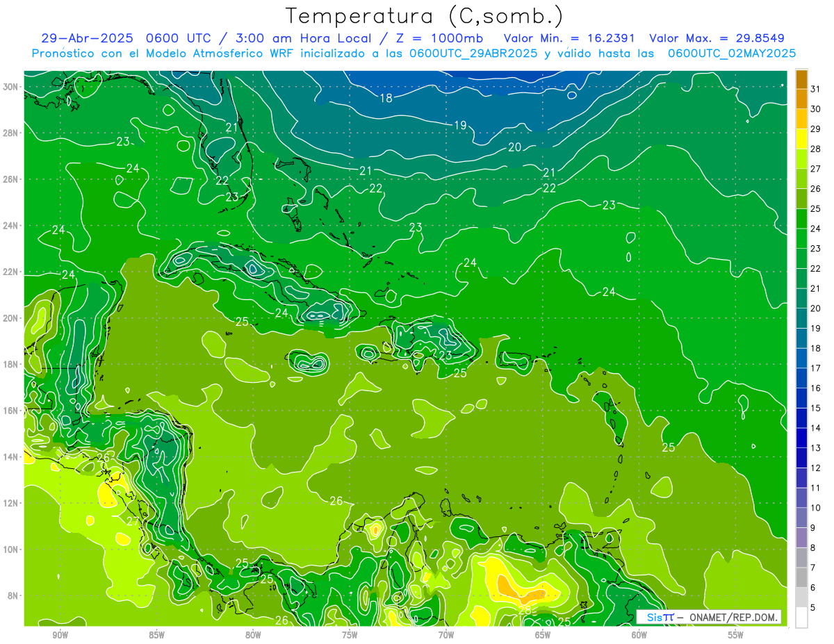Click the '18' contour label on the map
The width and height of the screenshot is (834, 644).
point(386,98)
